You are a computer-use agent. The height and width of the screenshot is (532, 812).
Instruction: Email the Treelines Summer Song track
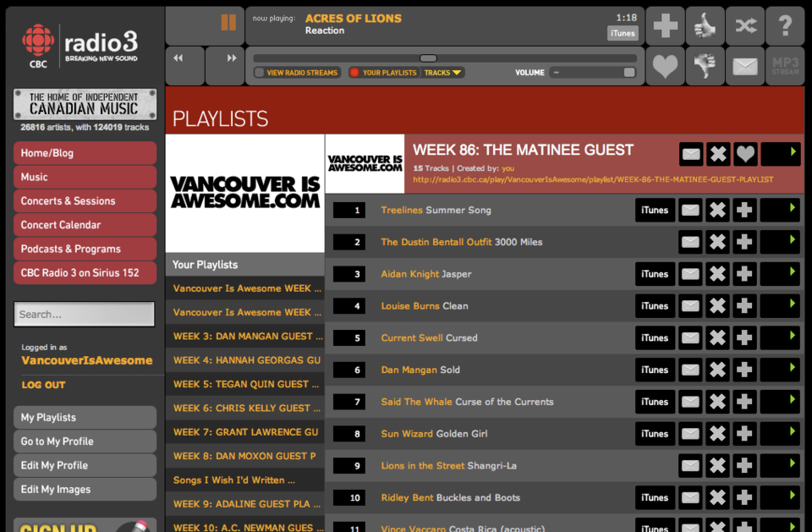click(x=690, y=210)
